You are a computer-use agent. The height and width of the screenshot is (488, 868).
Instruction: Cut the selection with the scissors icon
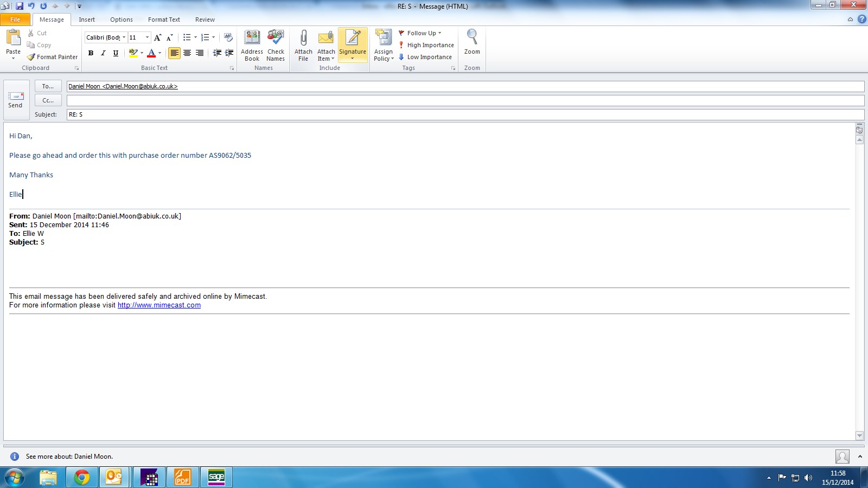(x=37, y=33)
